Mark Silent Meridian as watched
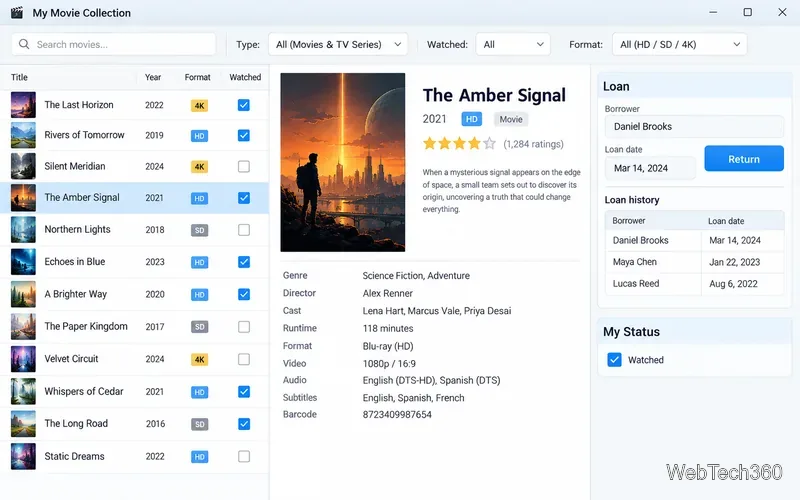 244,166
